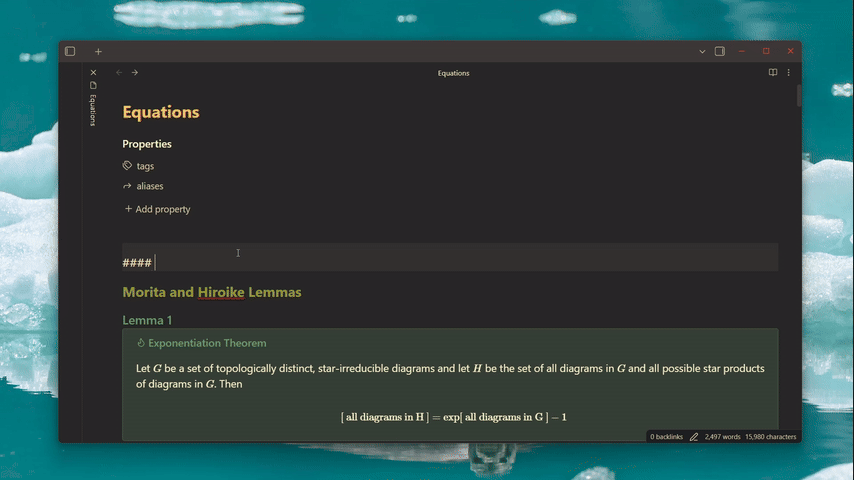Open a new tab with plus icon
Image resolution: width=854 pixels, height=480 pixels.
tap(98, 51)
